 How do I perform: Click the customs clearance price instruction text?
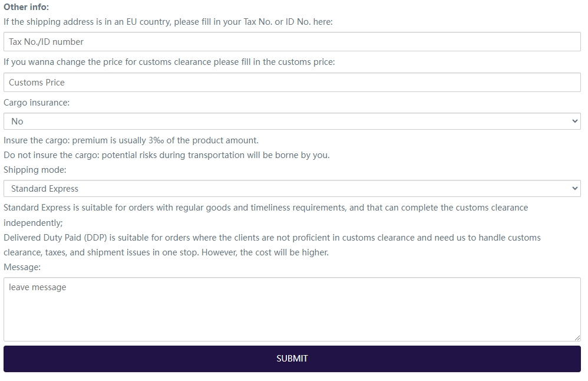coord(169,62)
